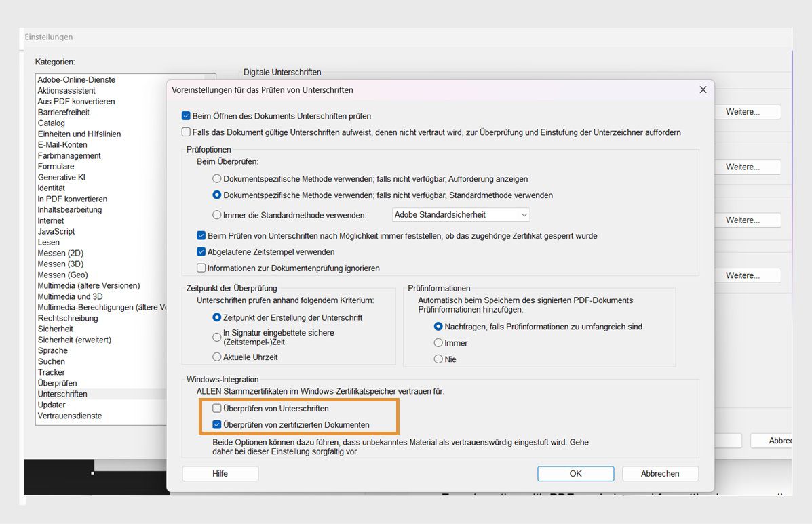Check the untrusted signatures prompt option

coord(186,132)
